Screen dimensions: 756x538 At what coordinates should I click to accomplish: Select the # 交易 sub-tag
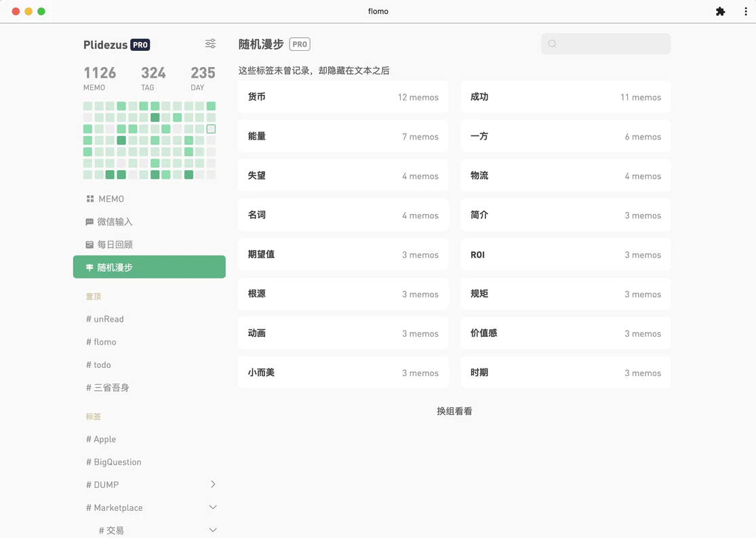[111, 531]
